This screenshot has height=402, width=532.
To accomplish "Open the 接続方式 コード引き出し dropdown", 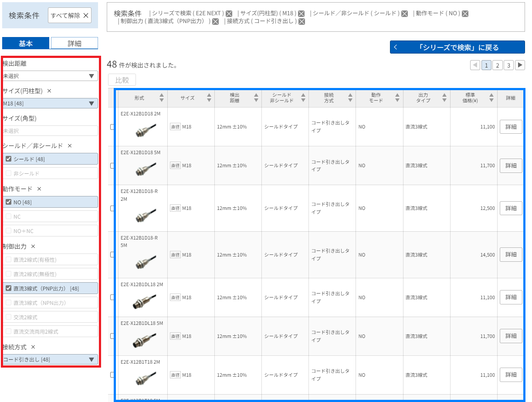I will [x=50, y=359].
